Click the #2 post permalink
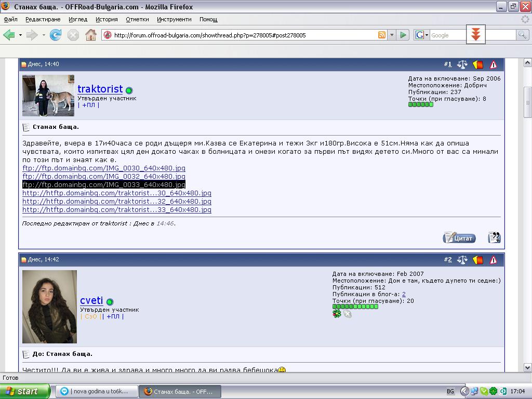Image resolution: width=532 pixels, height=399 pixels. click(448, 260)
